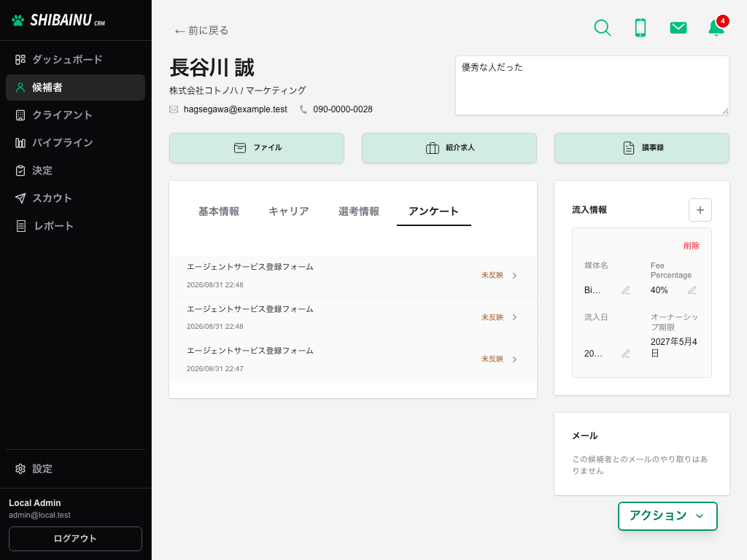Add 流入情報 entry with plus button
The image size is (747, 560).
700,210
